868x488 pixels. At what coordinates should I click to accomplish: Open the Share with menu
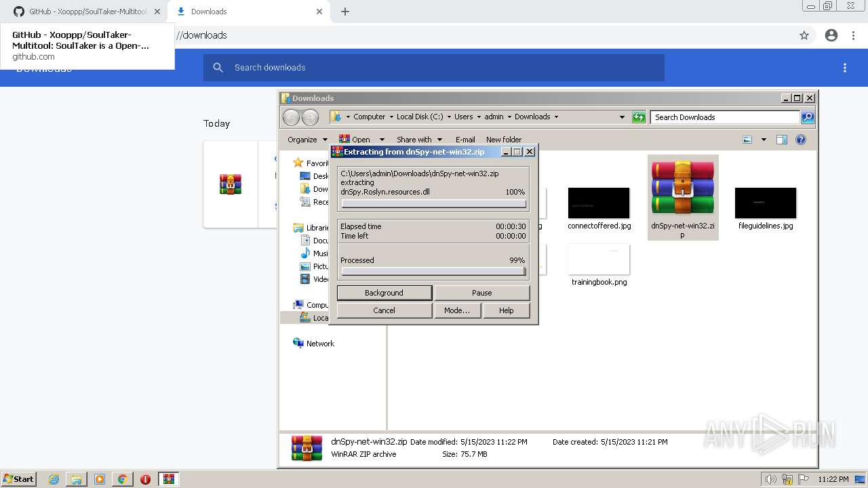point(418,140)
